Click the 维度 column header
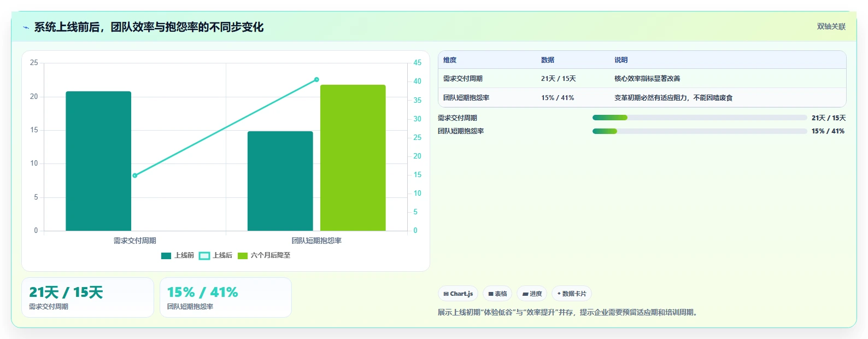Screen dimensions: 868x339 coord(450,60)
